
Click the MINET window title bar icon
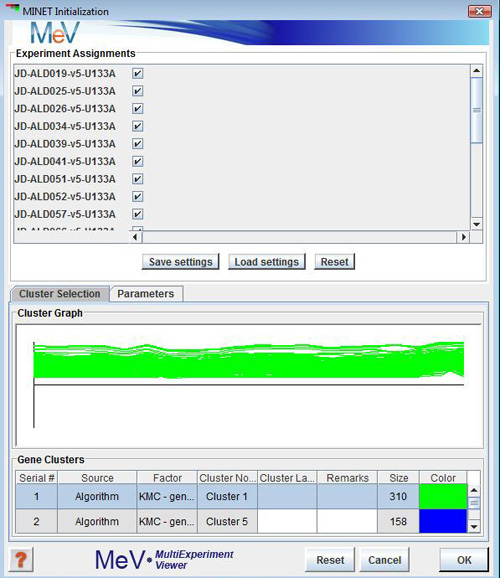12,8
